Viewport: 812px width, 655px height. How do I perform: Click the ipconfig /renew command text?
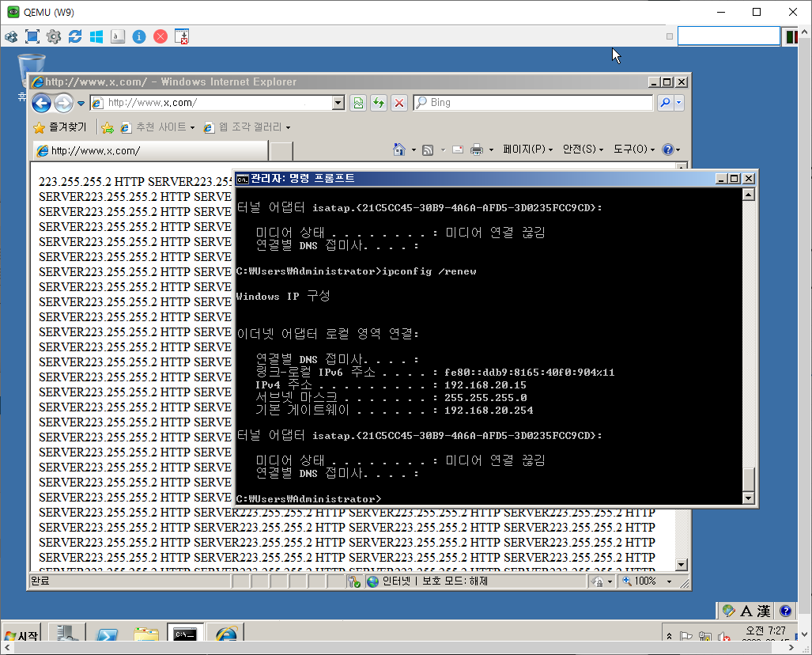[x=429, y=271]
